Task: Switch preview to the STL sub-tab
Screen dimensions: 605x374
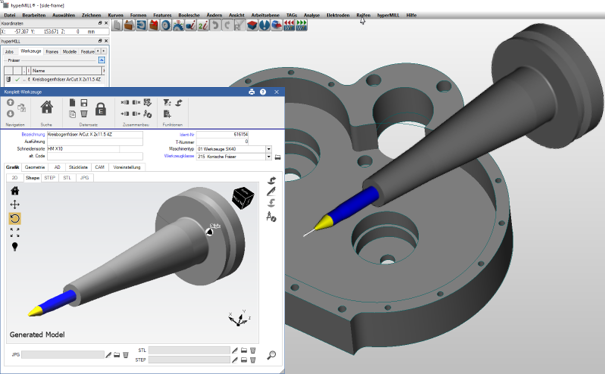Action: (x=67, y=178)
